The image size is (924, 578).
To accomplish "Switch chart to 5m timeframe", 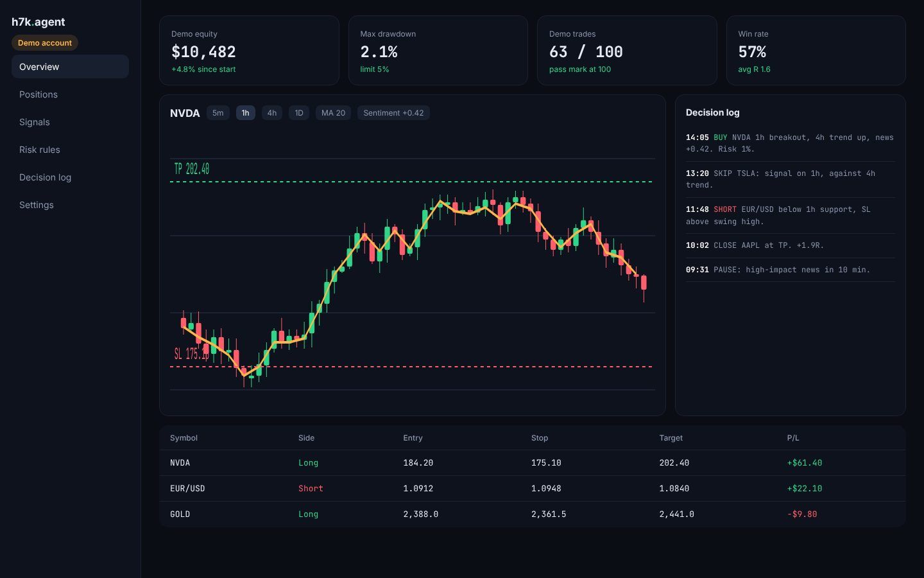I will pyautogui.click(x=218, y=113).
